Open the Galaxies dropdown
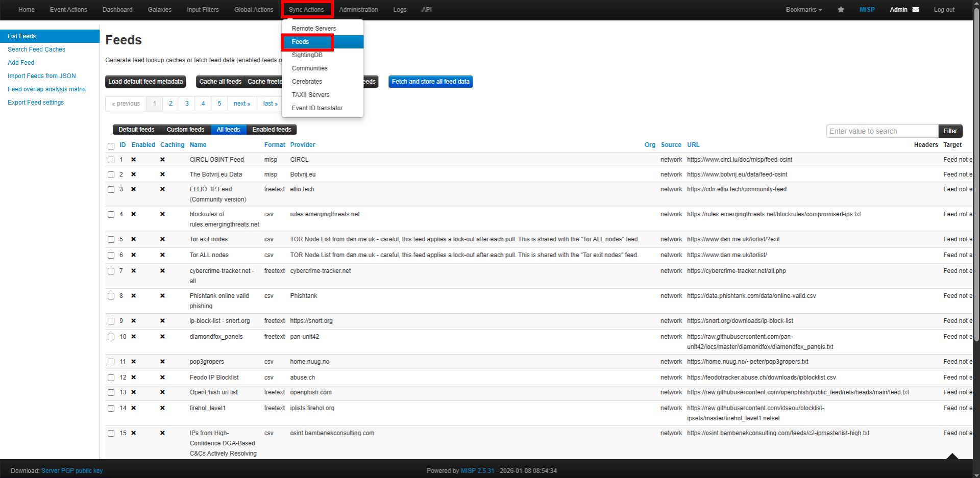Image resolution: width=980 pixels, height=478 pixels. click(160, 10)
